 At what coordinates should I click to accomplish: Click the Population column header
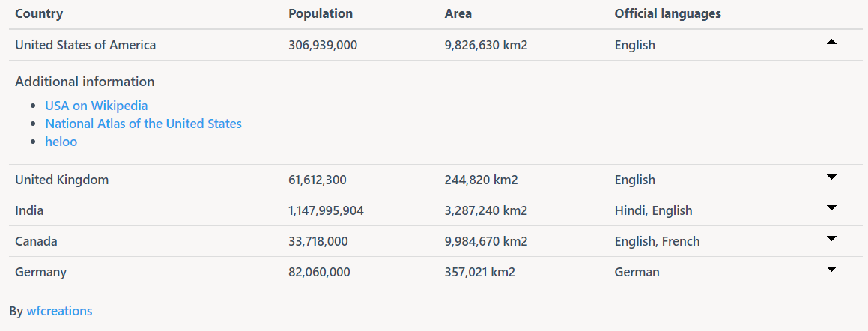pyautogui.click(x=321, y=13)
